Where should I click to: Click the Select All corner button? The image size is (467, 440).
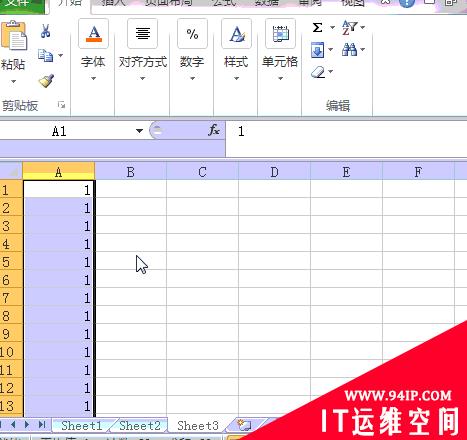point(11,171)
